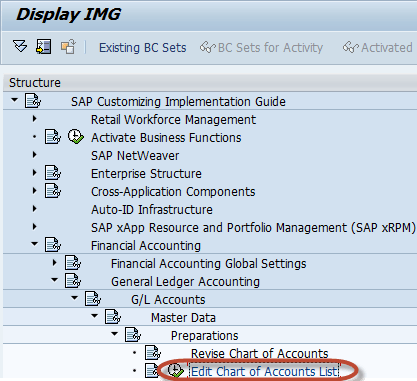Screen dimensions: 417x381
Task: Select Revise Chart of Accounts entry
Action: (260, 353)
